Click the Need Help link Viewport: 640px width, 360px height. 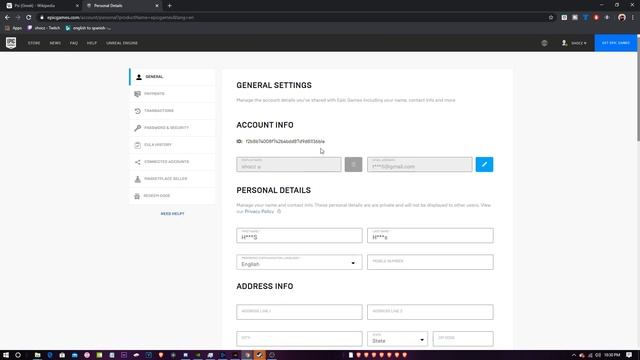click(172, 214)
